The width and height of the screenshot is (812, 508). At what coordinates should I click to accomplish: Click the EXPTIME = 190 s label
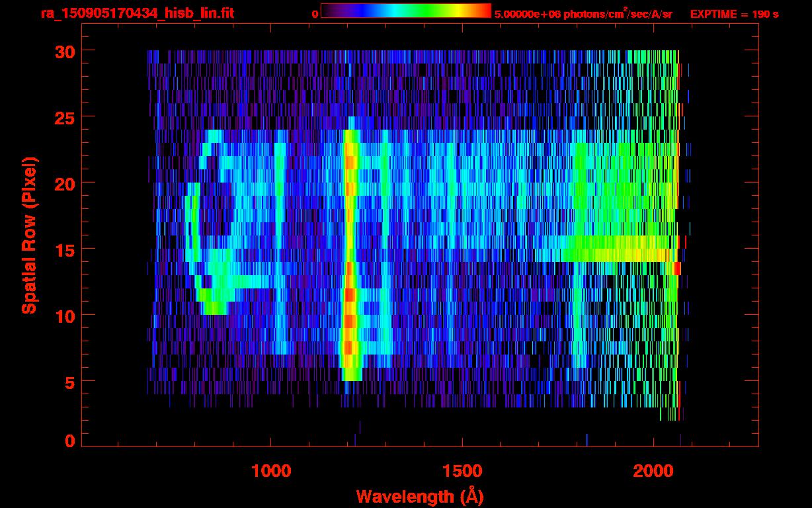pyautogui.click(x=734, y=14)
